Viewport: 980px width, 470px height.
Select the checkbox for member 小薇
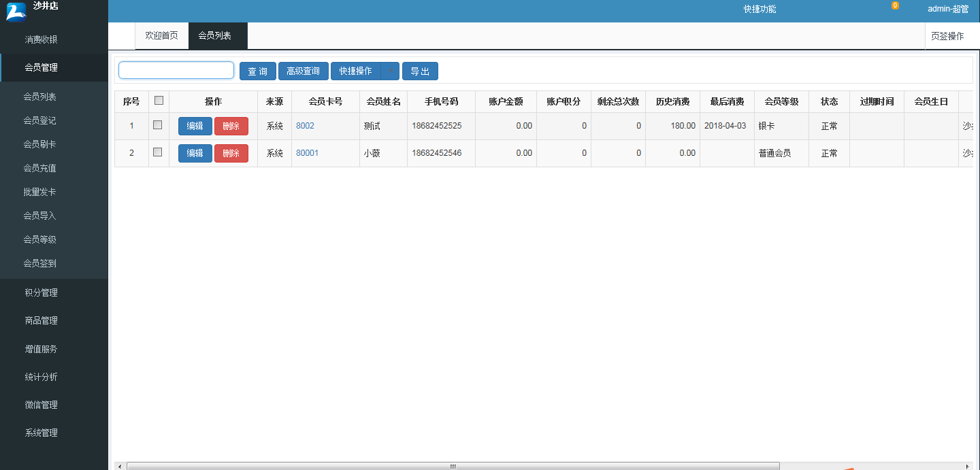[157, 152]
